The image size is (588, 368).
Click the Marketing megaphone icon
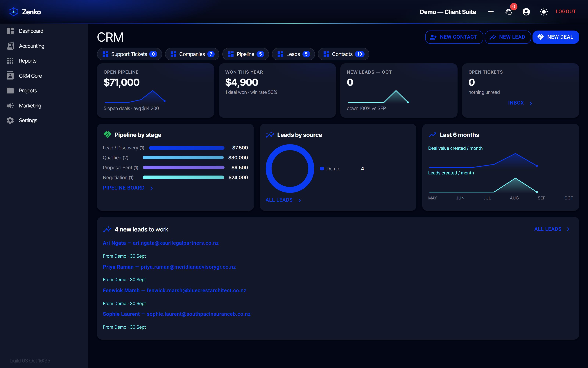click(x=10, y=106)
